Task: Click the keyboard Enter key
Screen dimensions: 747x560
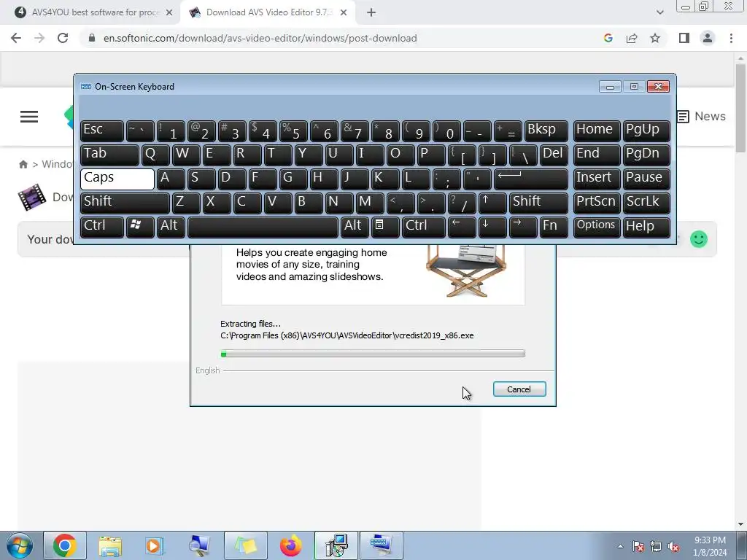Action: [531, 179]
